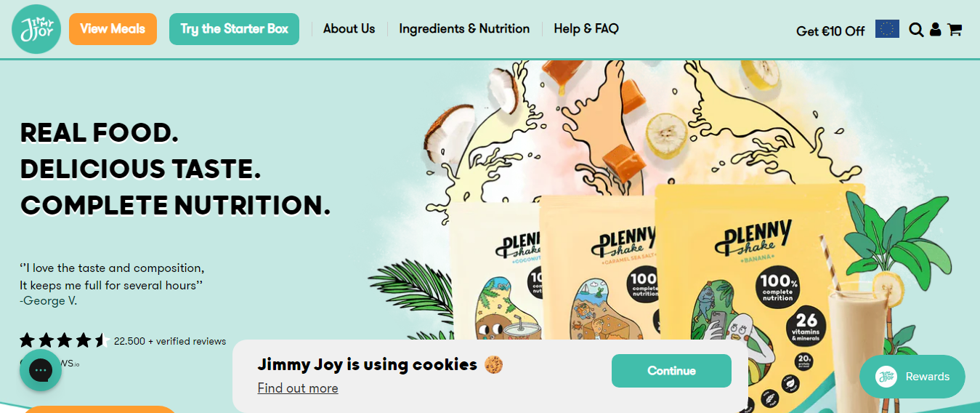Open the shopping cart icon
Image resolution: width=980 pixels, height=413 pixels.
pos(955,30)
